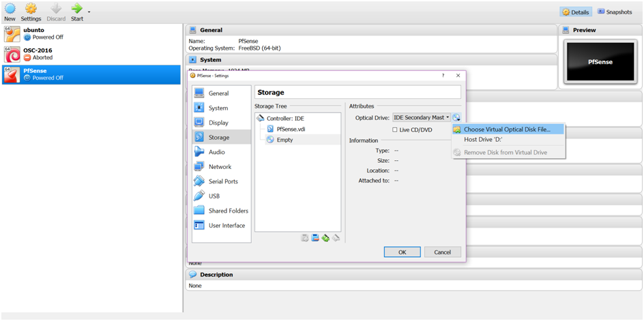
Task: Select the USB settings category
Action: (214, 196)
